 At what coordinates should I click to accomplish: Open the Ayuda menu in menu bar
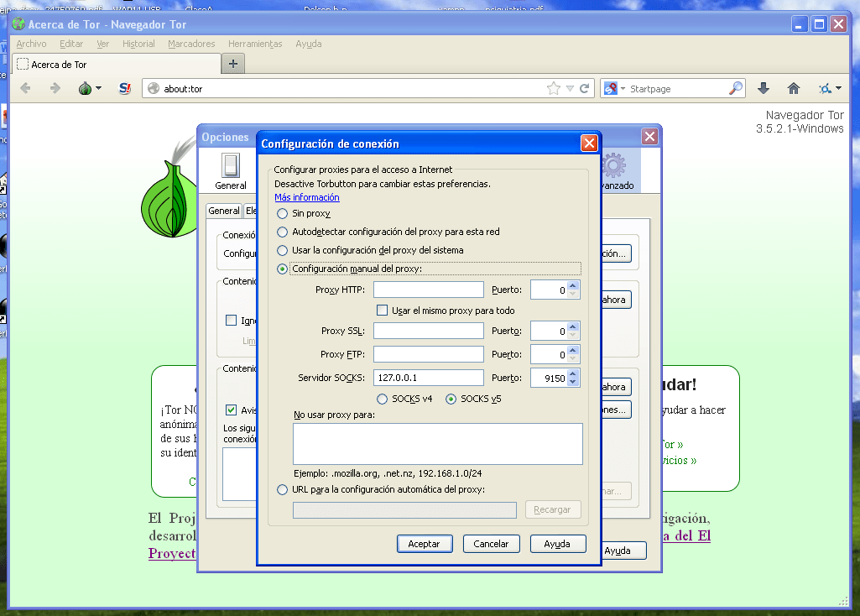click(308, 44)
